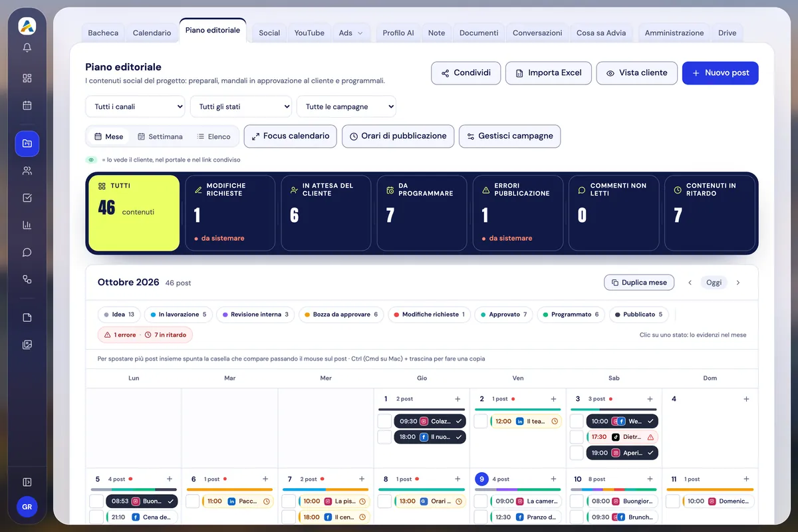Open the YouTube tab
This screenshot has width=798, height=532.
tap(309, 33)
